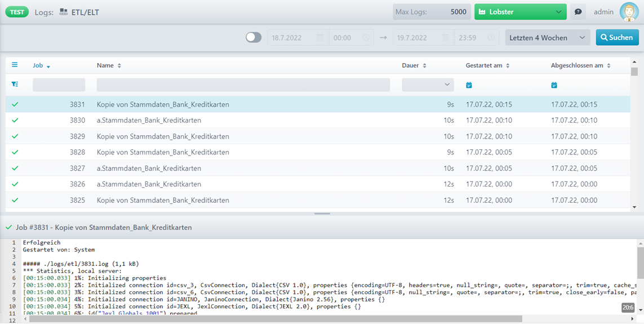Image resolution: width=644 pixels, height=324 pixels.
Task: Click the success checkmark of job 3830
Action: 15,121
